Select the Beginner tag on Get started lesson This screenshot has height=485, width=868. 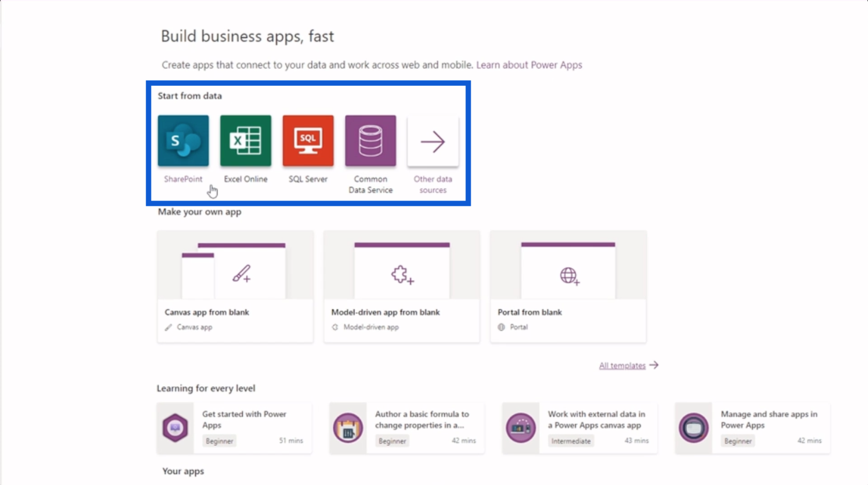(x=220, y=441)
